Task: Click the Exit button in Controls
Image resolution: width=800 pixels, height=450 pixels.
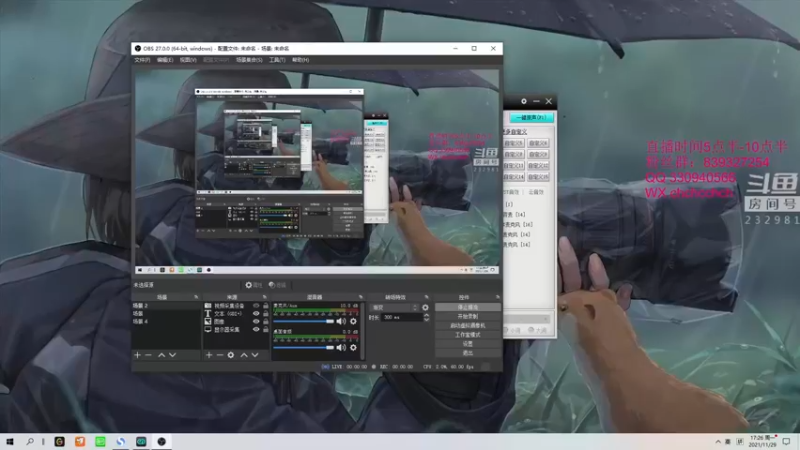Action: coord(467,353)
